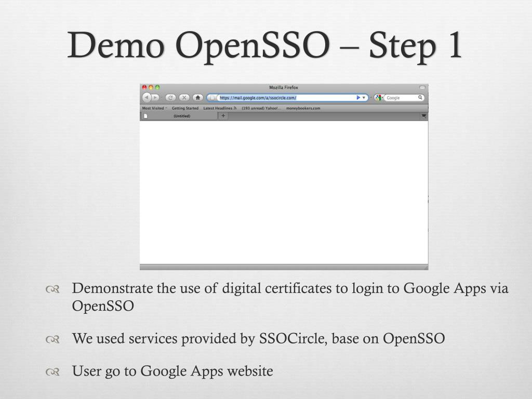
Task: Click the window resize grip corner
Action: (x=426, y=268)
